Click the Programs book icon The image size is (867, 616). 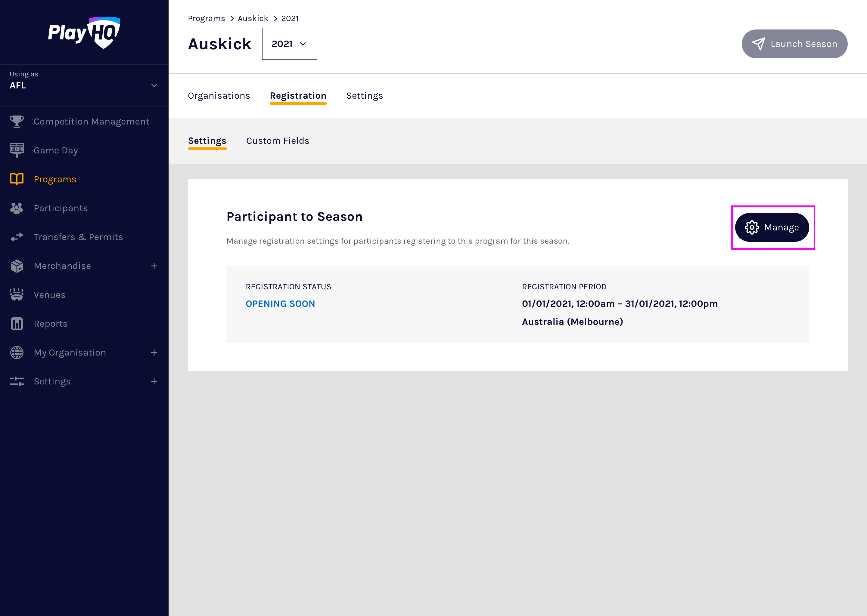click(17, 179)
